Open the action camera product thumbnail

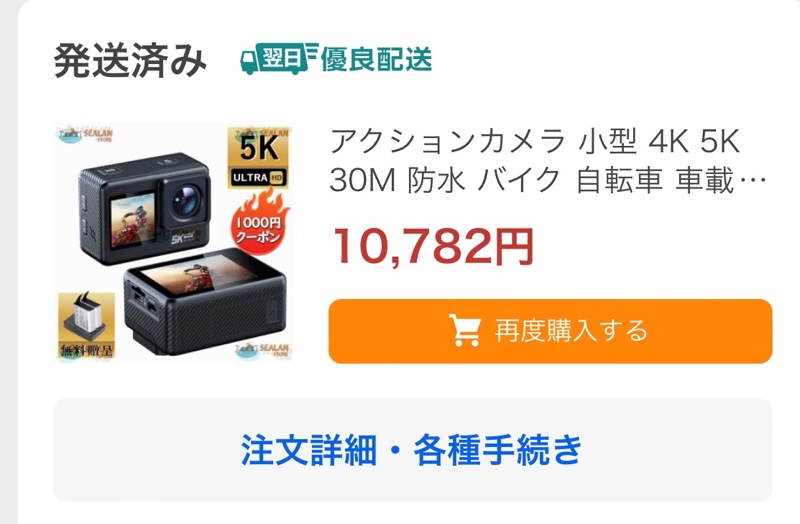(173, 243)
